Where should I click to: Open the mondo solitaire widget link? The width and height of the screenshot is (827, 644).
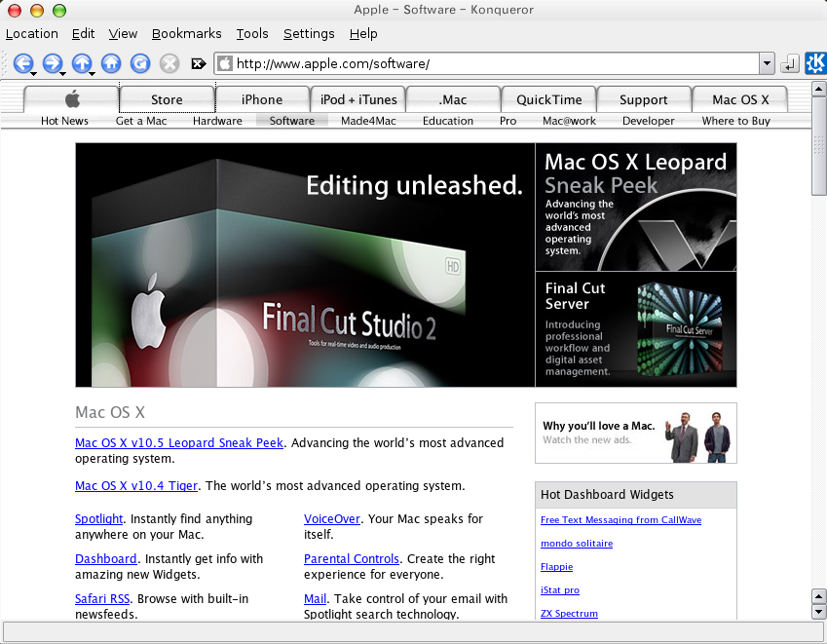577,544
